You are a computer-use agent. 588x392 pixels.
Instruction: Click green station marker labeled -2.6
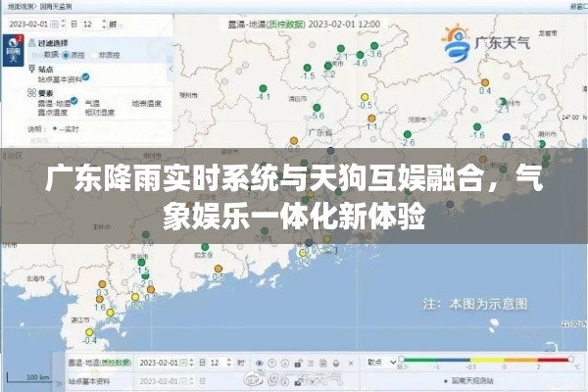pyautogui.click(x=408, y=134)
